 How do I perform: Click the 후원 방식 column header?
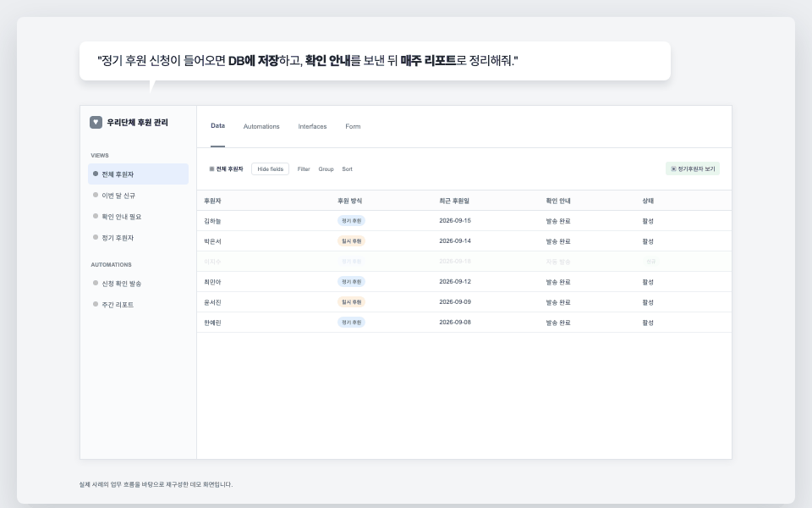(x=349, y=201)
